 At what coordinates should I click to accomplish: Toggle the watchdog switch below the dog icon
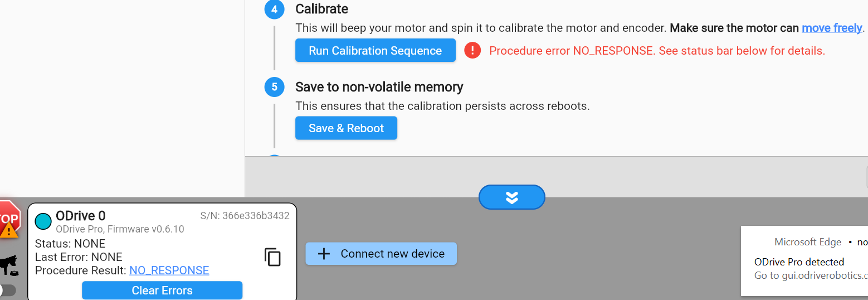[x=7, y=290]
